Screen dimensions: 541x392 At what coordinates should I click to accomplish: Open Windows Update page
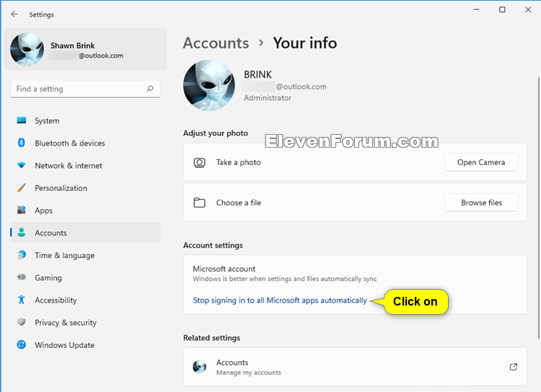click(x=85, y=344)
